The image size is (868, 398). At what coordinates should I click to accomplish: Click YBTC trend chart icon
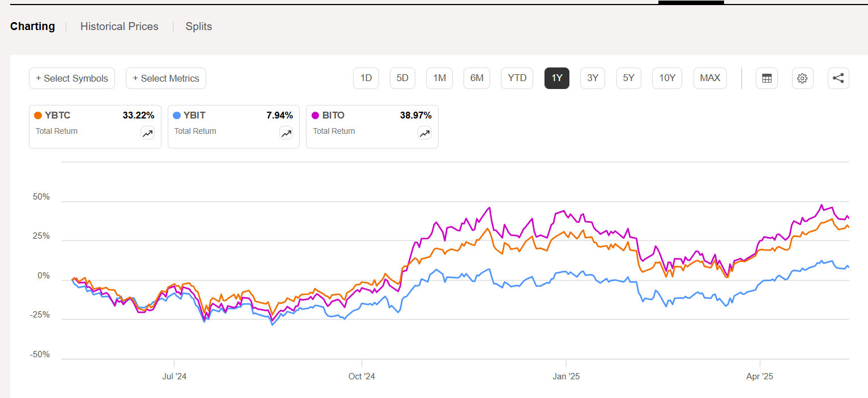point(147,133)
